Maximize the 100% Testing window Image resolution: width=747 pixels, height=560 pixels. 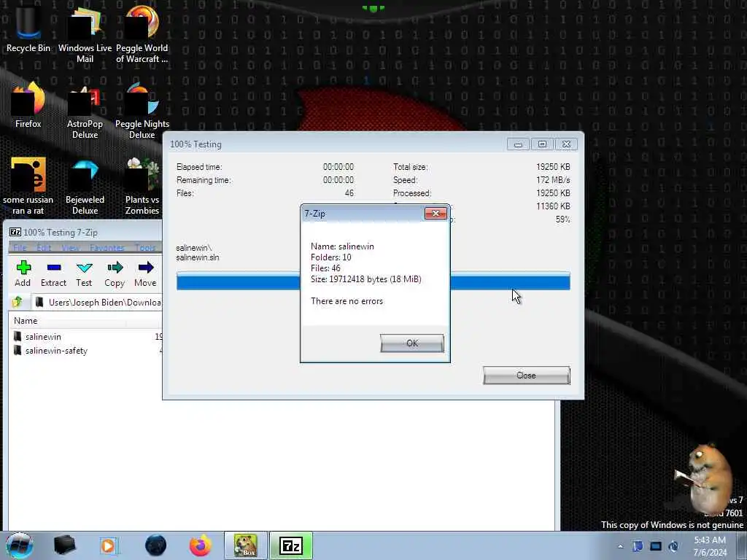542,144
